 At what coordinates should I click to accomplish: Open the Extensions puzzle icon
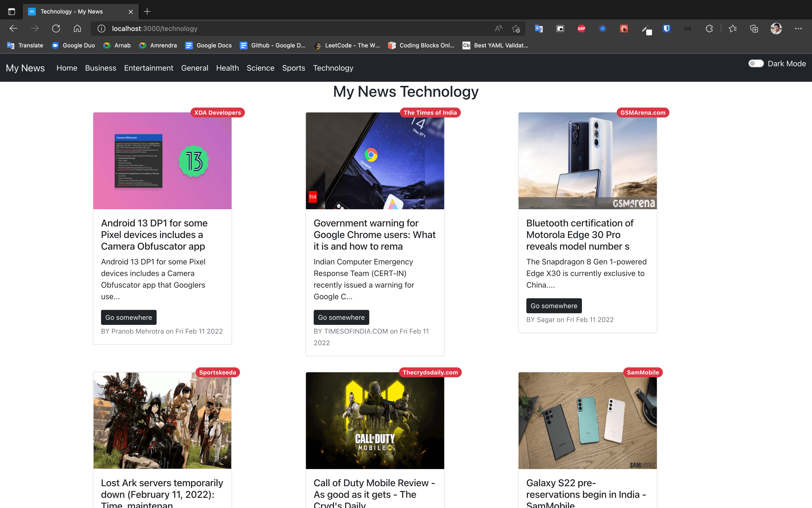(709, 29)
